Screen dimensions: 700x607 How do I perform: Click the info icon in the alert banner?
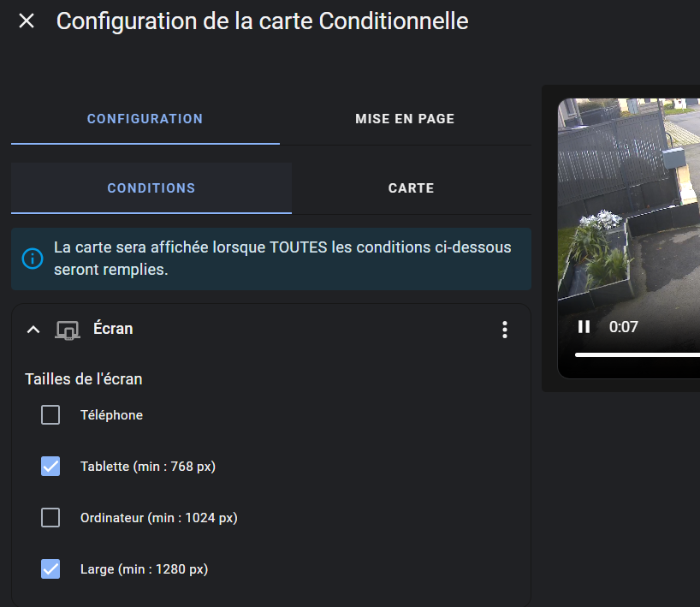point(33,259)
